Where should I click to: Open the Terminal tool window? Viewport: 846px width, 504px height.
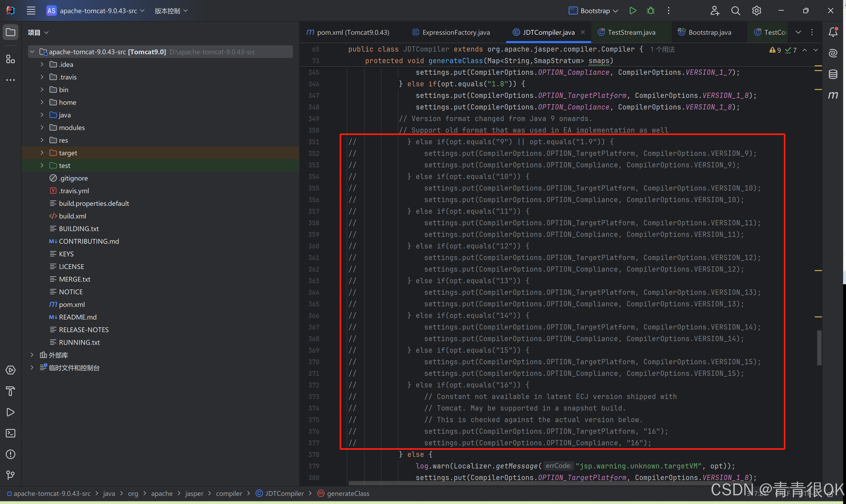point(11,433)
